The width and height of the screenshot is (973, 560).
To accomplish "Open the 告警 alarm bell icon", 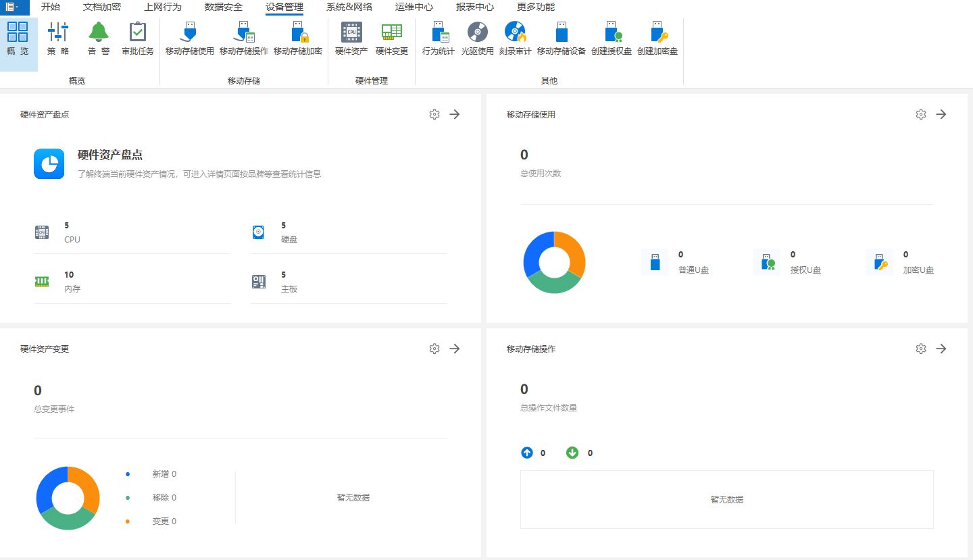I will click(x=99, y=32).
